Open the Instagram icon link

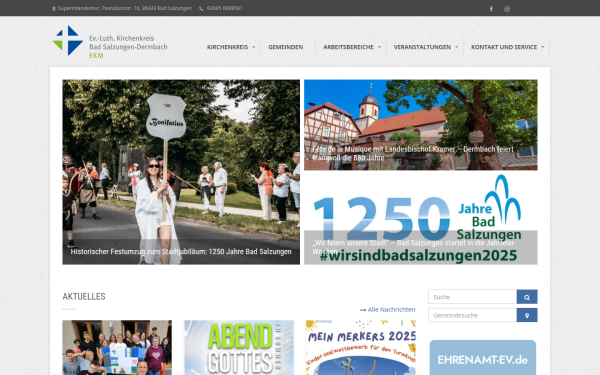click(507, 9)
